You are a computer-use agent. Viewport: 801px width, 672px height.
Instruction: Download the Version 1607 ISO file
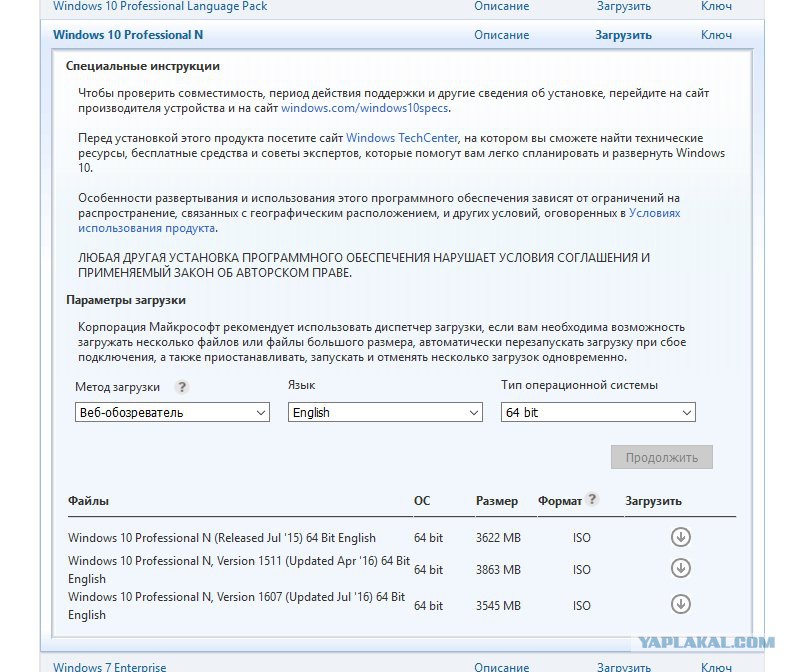(x=680, y=604)
